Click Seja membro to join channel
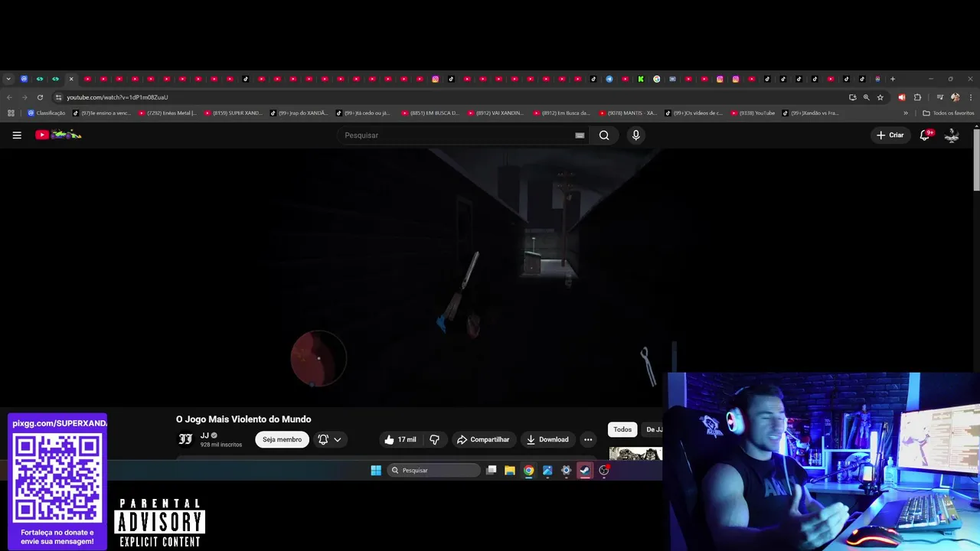980x551 pixels. (x=282, y=439)
